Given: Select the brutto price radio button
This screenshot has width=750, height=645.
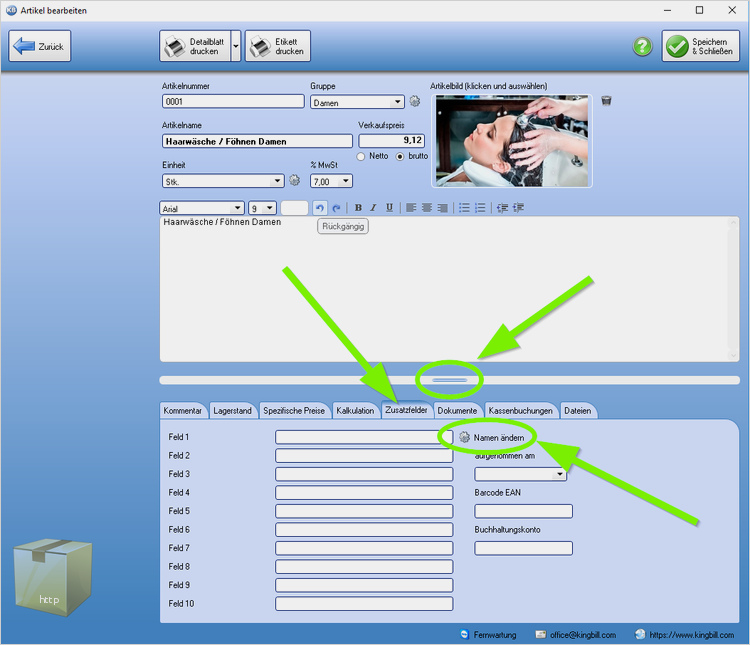Looking at the screenshot, I should click(401, 157).
